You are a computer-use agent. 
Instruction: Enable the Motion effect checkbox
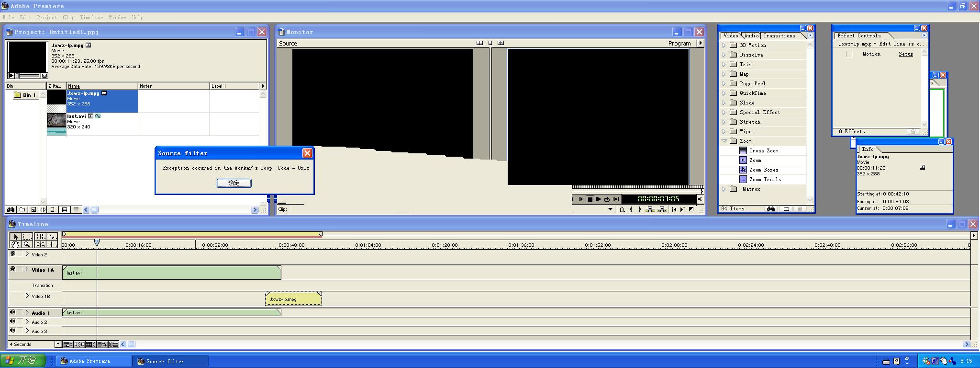point(849,54)
